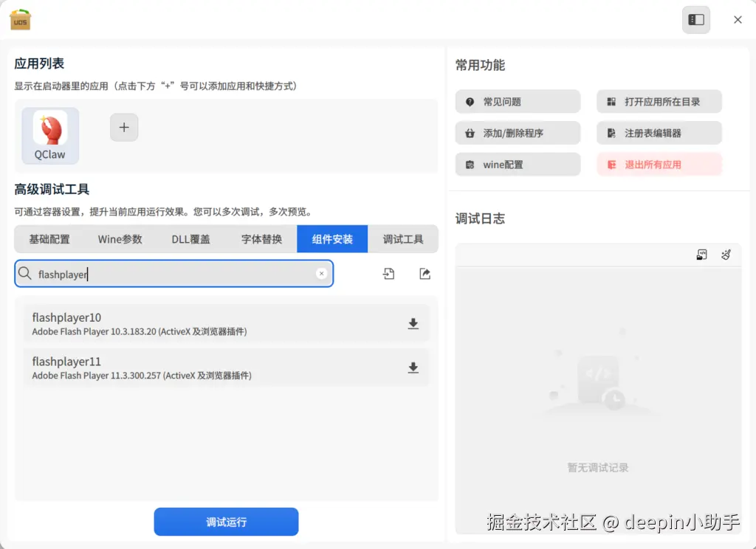Save the debug log with log icon

coord(701,255)
